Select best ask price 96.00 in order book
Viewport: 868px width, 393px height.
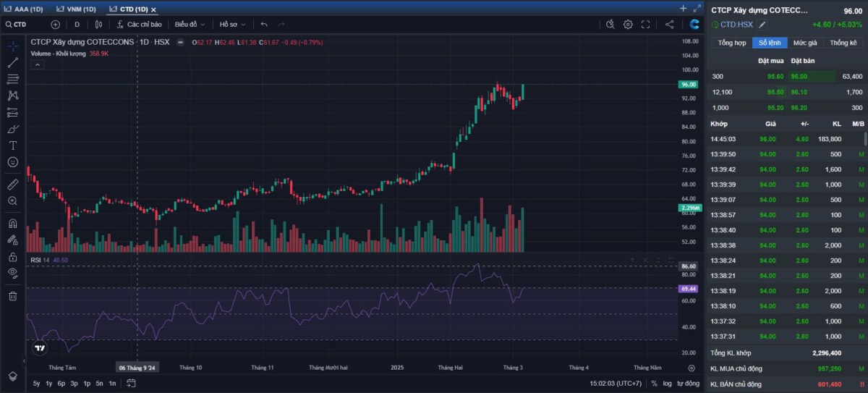(x=799, y=76)
